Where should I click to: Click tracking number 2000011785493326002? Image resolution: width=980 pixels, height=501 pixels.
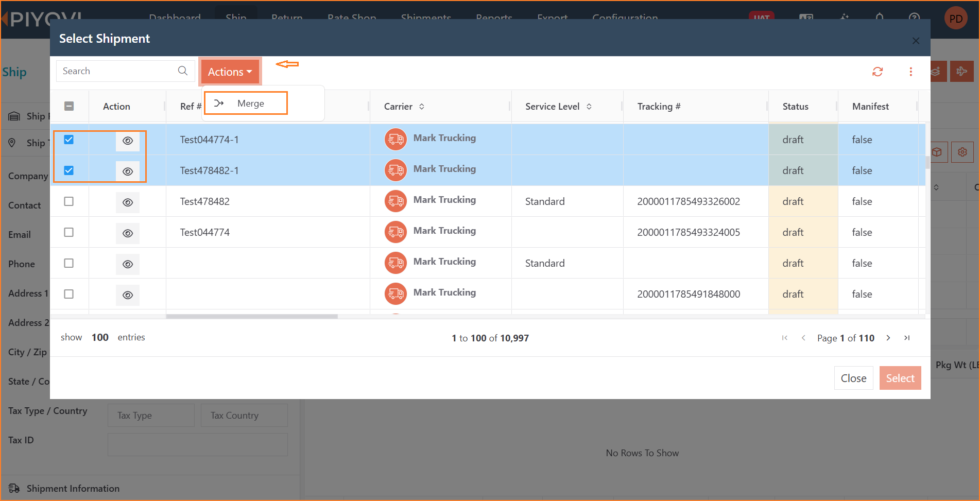tap(689, 201)
